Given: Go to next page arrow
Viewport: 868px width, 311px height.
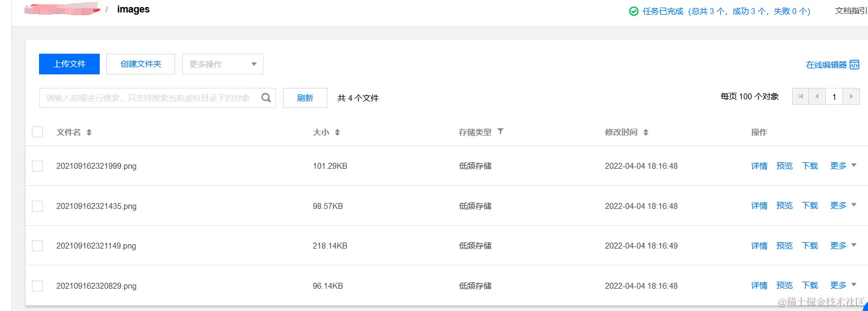Looking at the screenshot, I should tap(851, 97).
